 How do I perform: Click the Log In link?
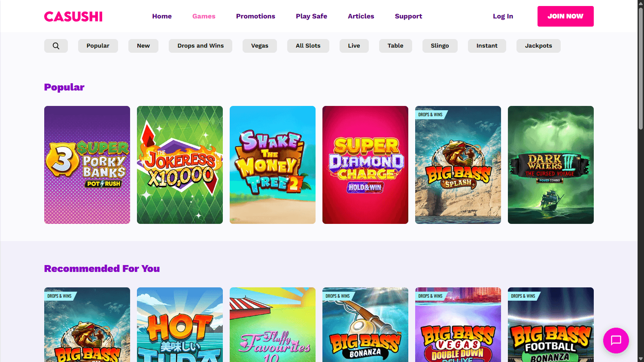[x=503, y=16]
